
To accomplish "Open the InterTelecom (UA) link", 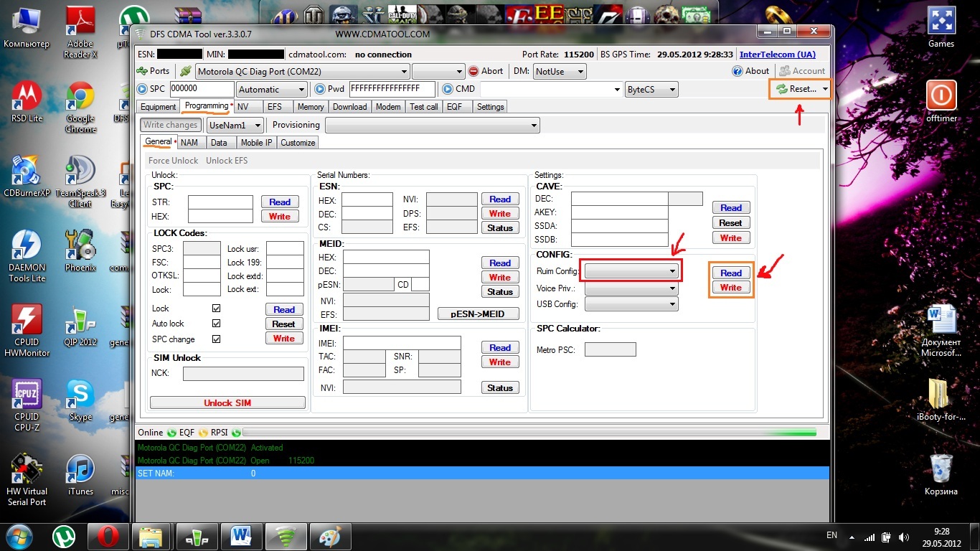I will tap(777, 55).
